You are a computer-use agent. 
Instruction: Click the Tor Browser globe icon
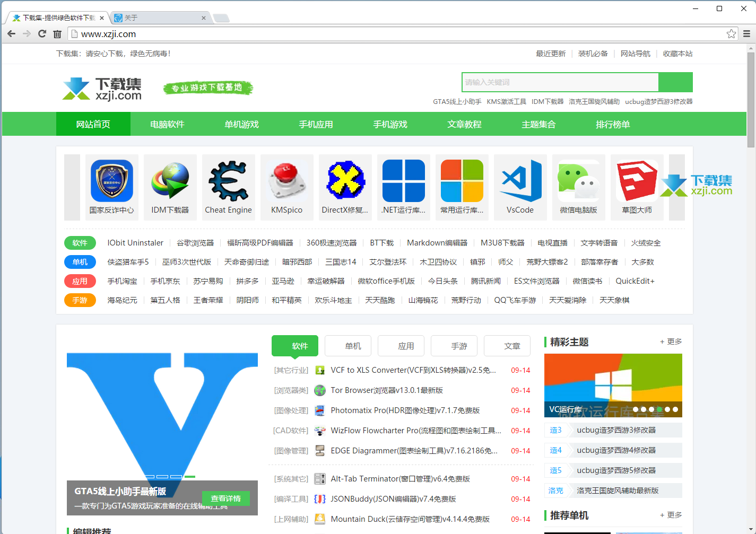pyautogui.click(x=320, y=390)
